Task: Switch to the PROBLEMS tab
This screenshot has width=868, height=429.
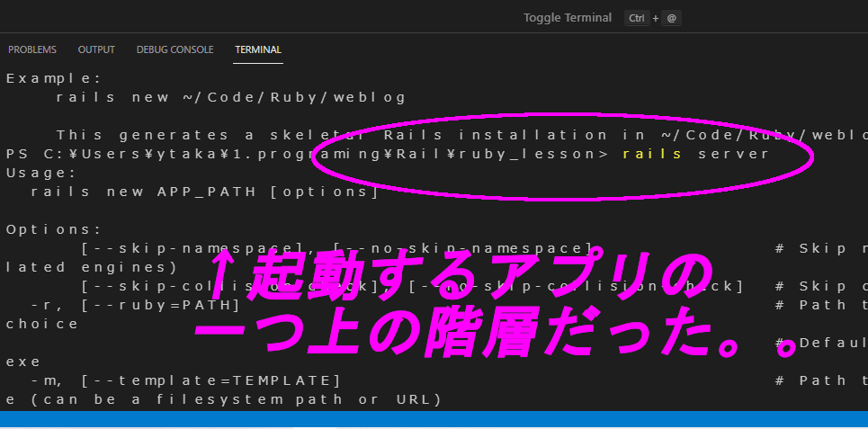Action: point(32,49)
